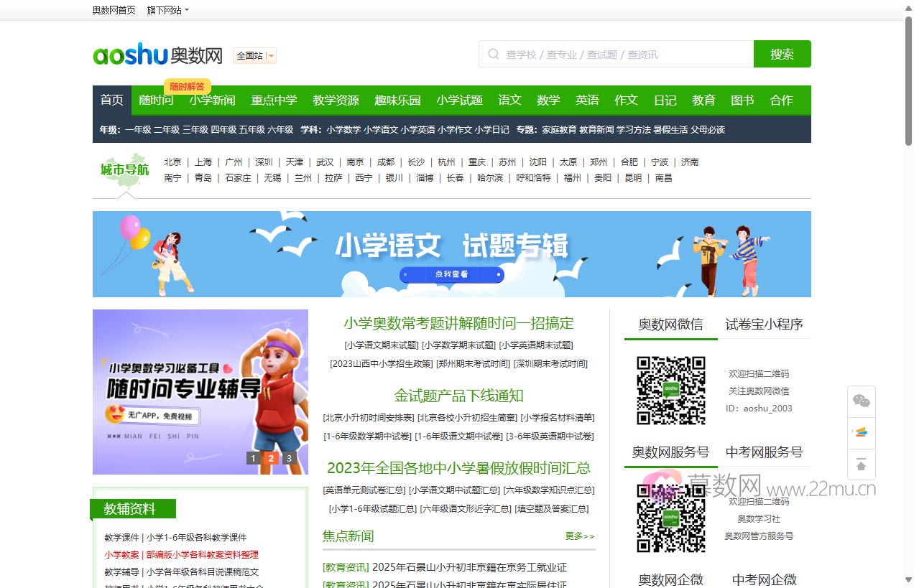Expand the 全国站 site selector dropdown
914x588 pixels.
[x=254, y=55]
